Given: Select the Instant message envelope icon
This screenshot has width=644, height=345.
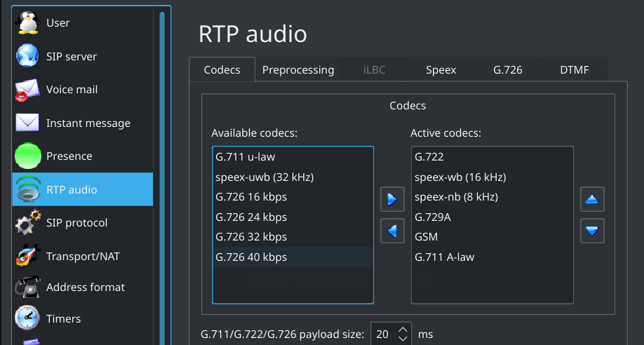Looking at the screenshot, I should pos(28,123).
